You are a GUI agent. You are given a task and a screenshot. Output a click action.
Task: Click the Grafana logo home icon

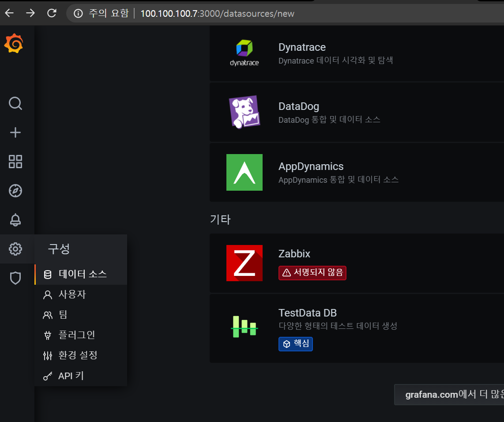(14, 43)
